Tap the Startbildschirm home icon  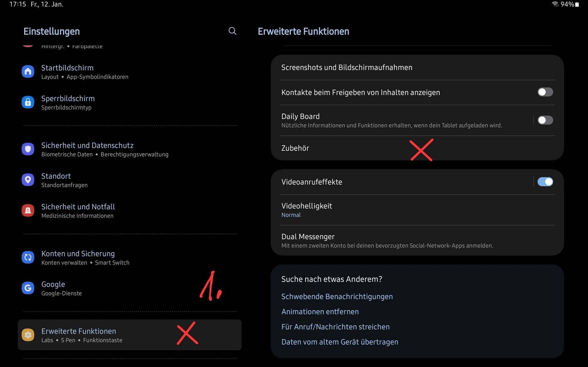pos(28,72)
